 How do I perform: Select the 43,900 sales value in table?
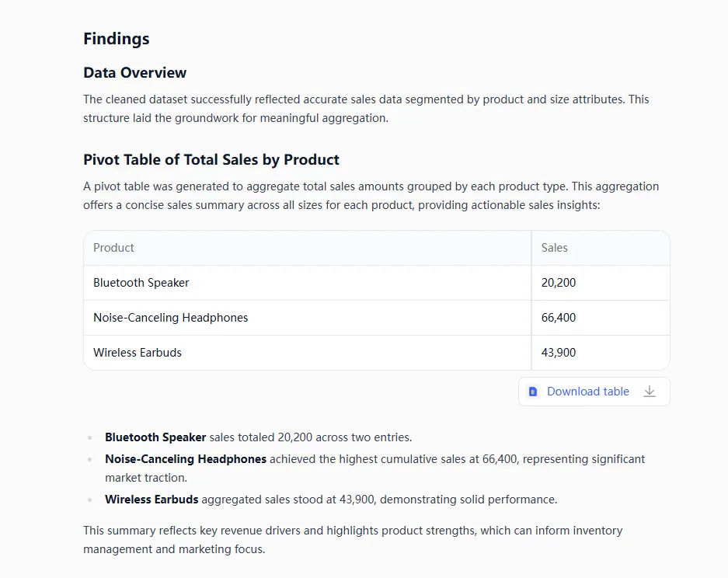(558, 353)
